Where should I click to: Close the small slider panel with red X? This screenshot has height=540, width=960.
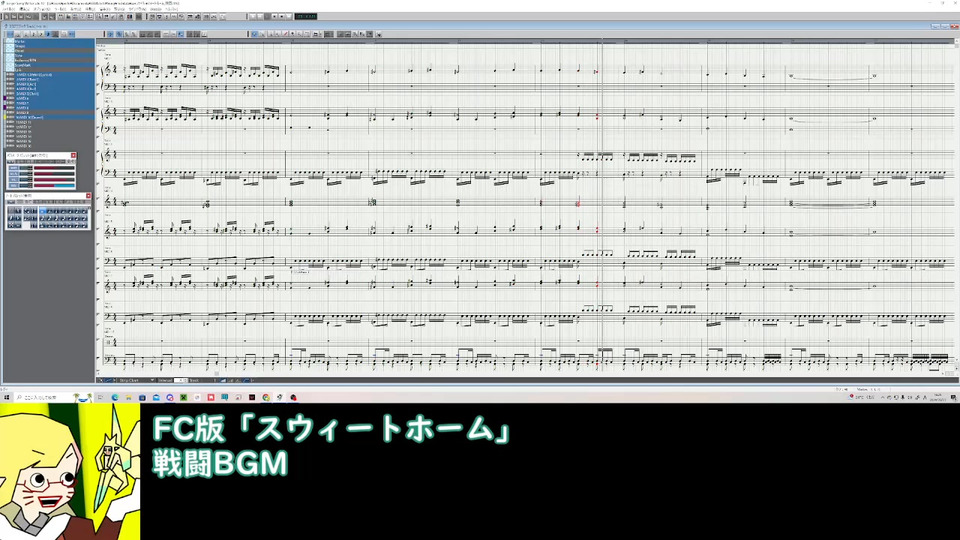(x=73, y=155)
